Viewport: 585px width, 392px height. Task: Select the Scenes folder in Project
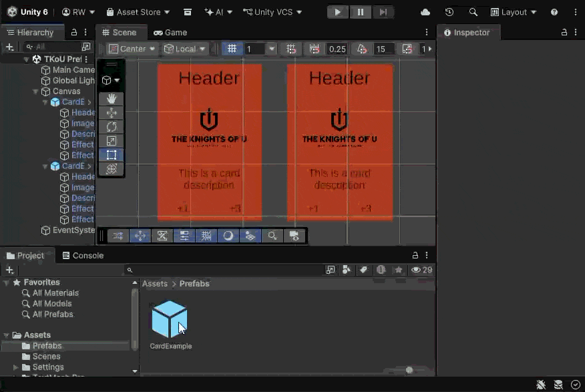pyautogui.click(x=46, y=357)
